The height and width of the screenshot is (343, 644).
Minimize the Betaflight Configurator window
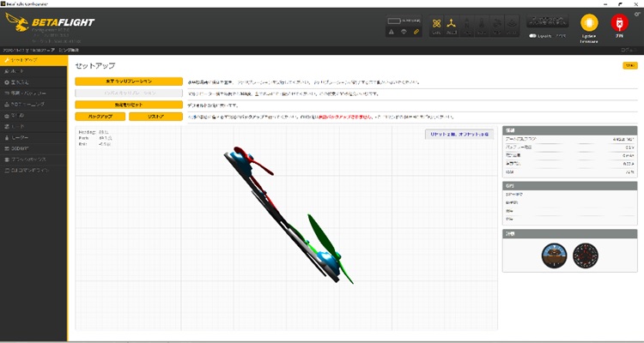(x=606, y=3)
